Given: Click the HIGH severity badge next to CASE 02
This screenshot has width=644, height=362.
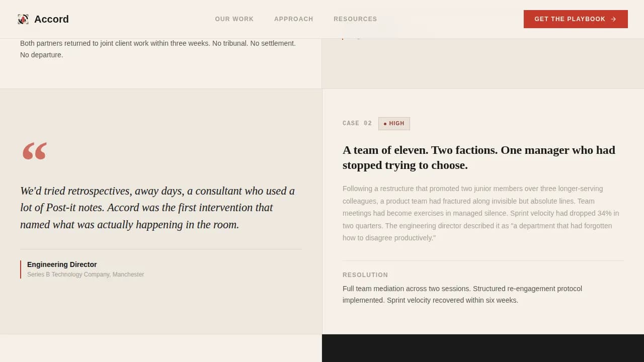Looking at the screenshot, I should 394,123.
